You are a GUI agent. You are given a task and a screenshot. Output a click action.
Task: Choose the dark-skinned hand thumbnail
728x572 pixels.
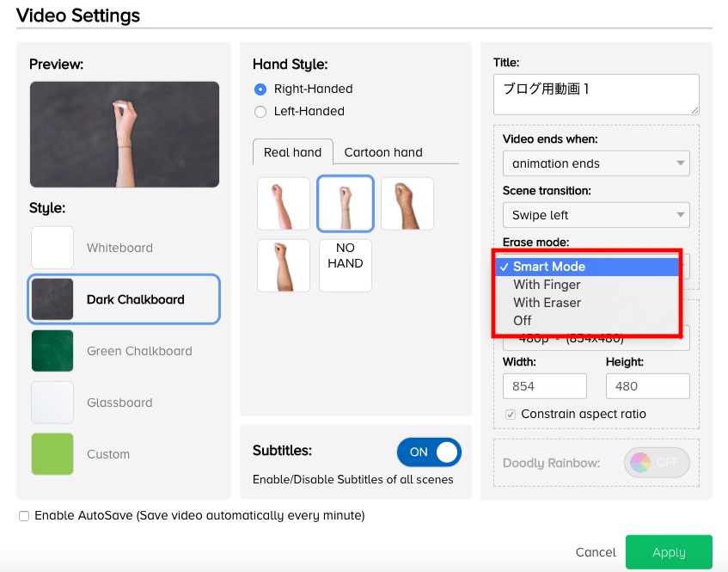point(407,204)
